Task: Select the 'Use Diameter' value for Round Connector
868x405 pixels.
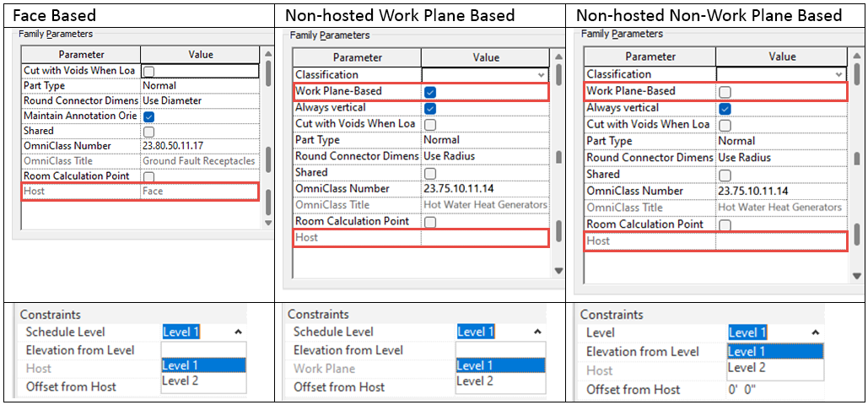Action: (x=172, y=101)
